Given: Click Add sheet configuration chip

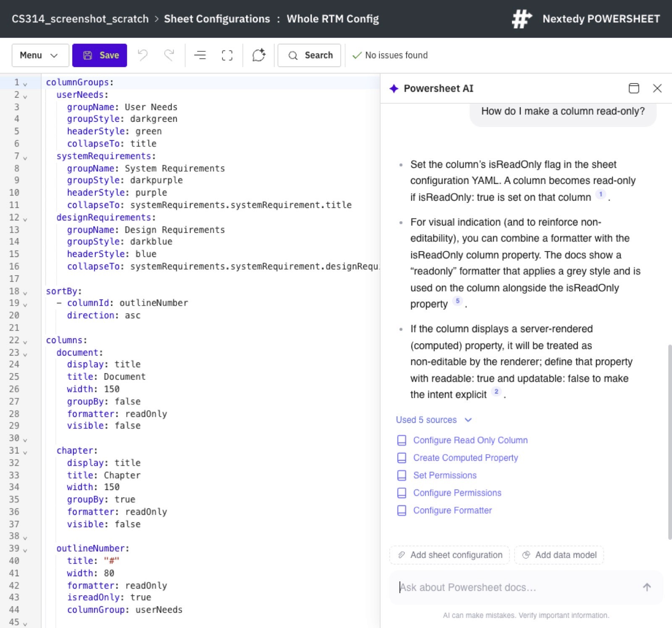Looking at the screenshot, I should [449, 555].
